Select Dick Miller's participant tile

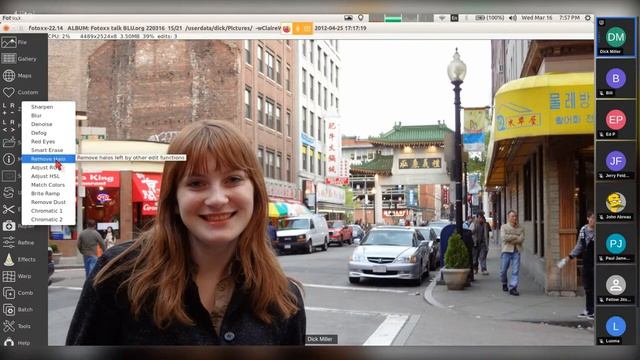pyautogui.click(x=616, y=37)
